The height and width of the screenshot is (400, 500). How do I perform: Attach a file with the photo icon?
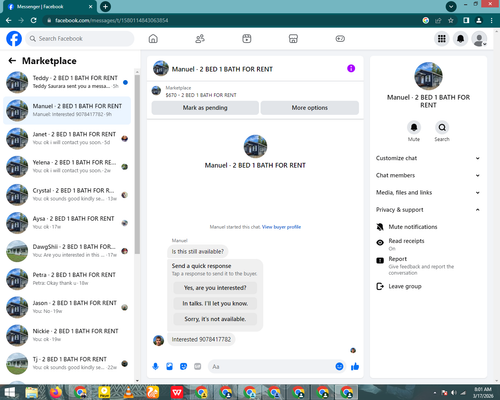tap(169, 367)
